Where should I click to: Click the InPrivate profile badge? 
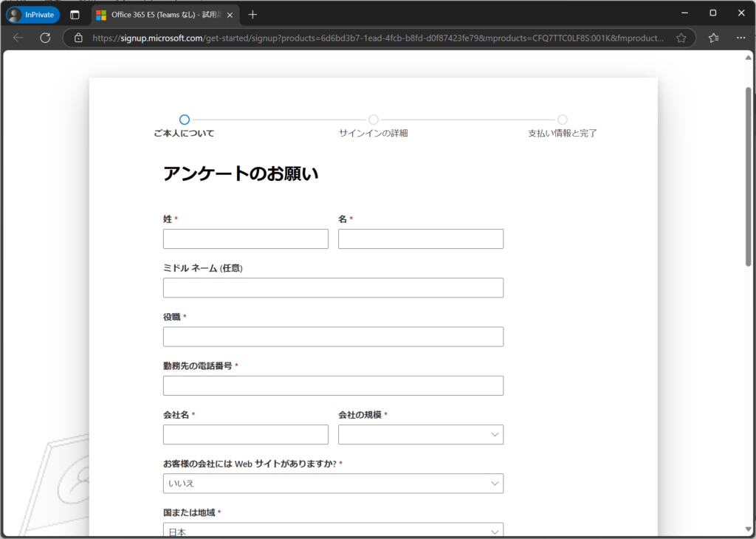32,15
